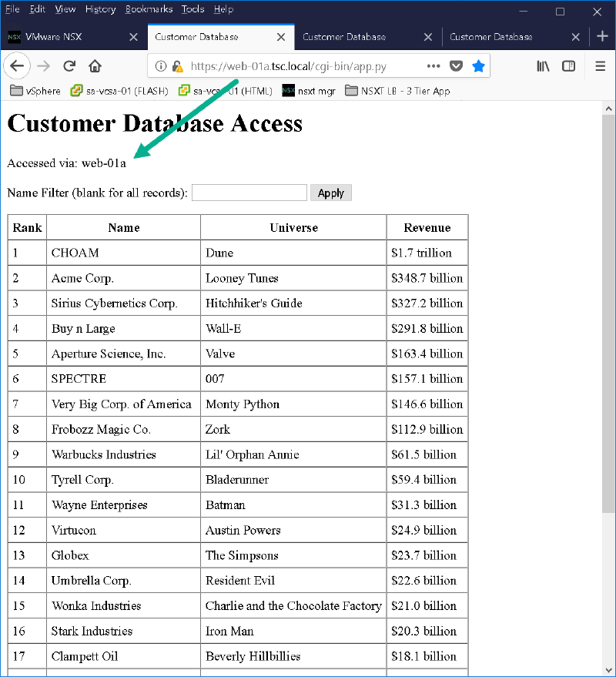Click the back navigation arrow
Image resolution: width=616 pixels, height=677 pixels.
pyautogui.click(x=17, y=66)
